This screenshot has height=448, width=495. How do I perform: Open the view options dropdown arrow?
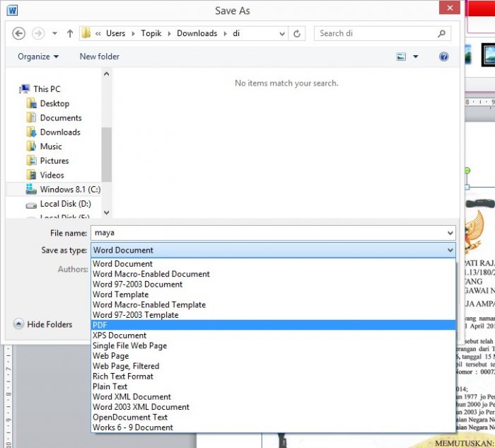[x=416, y=57]
